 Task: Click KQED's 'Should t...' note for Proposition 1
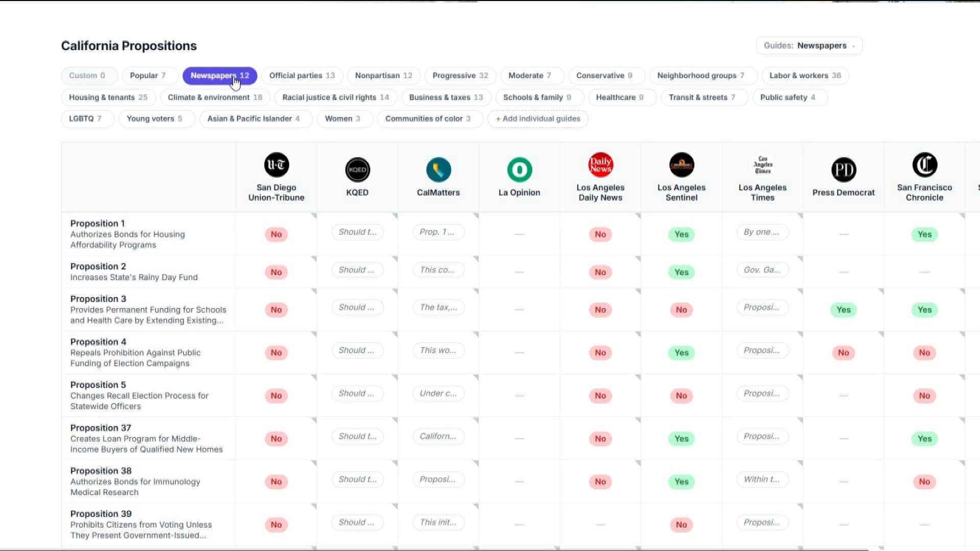pos(357,232)
